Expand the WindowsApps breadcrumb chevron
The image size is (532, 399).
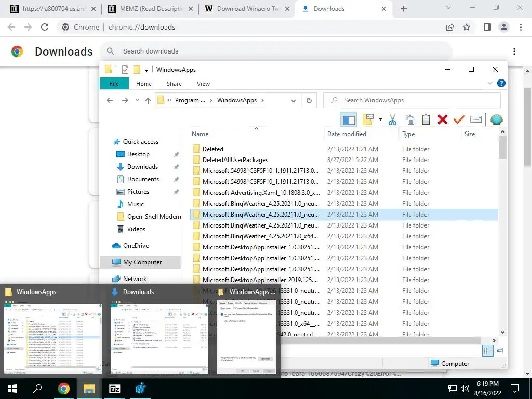[x=262, y=100]
